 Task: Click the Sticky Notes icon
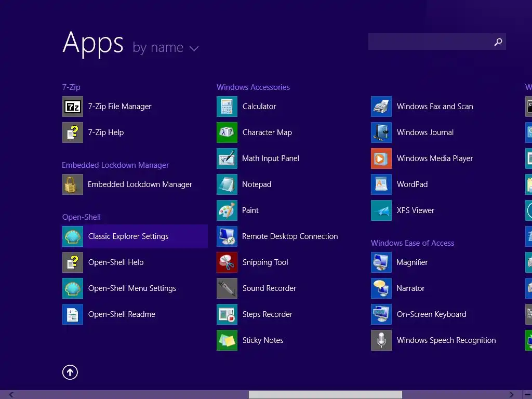tap(227, 340)
